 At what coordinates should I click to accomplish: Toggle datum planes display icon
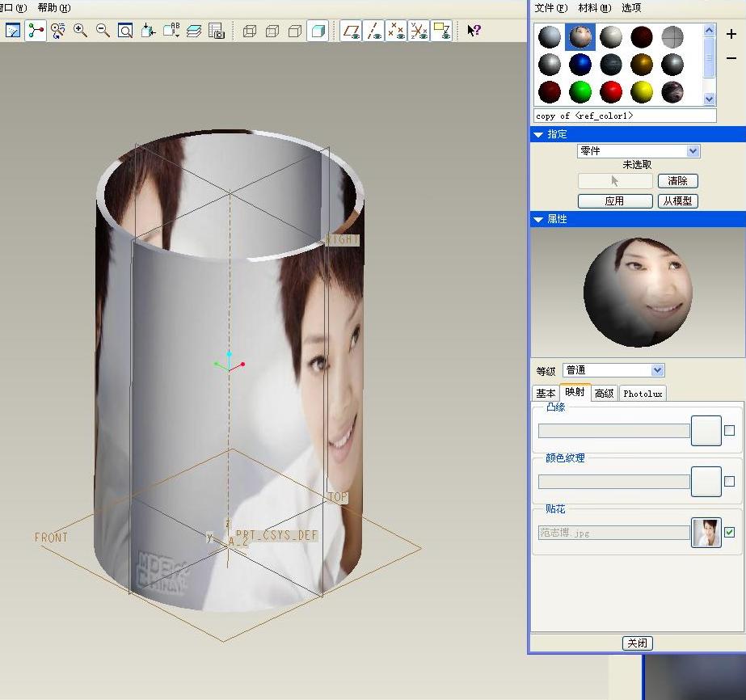coord(351,31)
